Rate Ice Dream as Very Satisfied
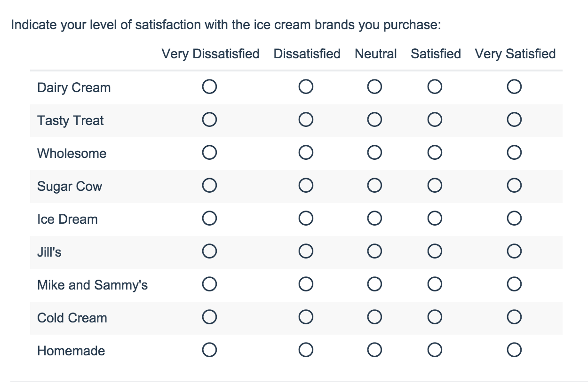This screenshot has height=392, width=588. 514,219
